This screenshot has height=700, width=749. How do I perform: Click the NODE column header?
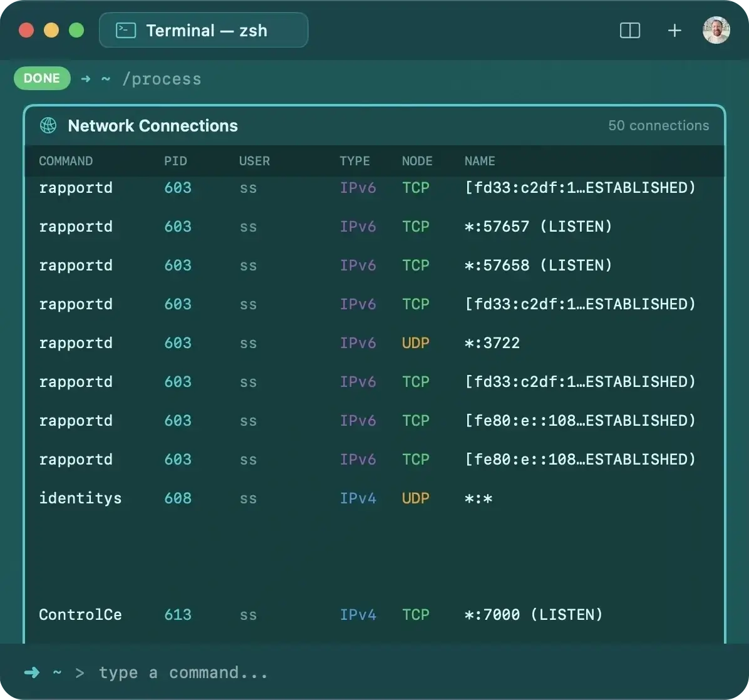(417, 161)
